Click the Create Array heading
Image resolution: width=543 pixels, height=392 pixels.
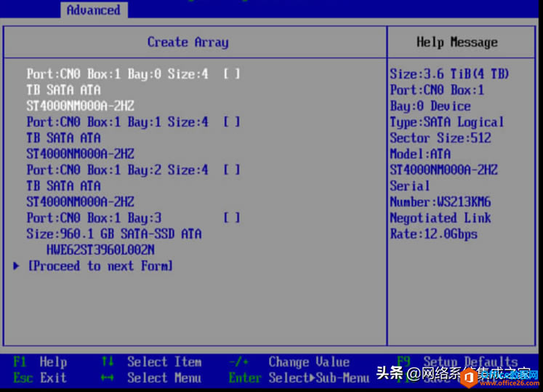(188, 42)
